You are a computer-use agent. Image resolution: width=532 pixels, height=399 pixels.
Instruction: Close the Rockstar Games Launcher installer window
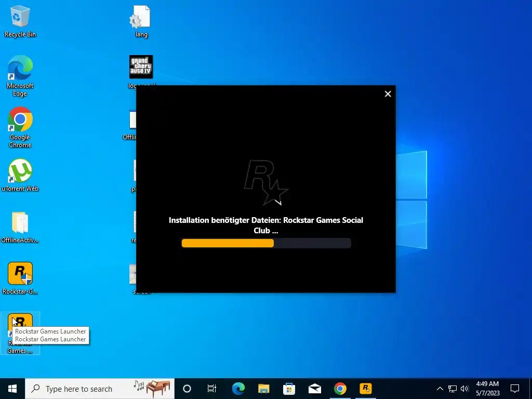[388, 94]
